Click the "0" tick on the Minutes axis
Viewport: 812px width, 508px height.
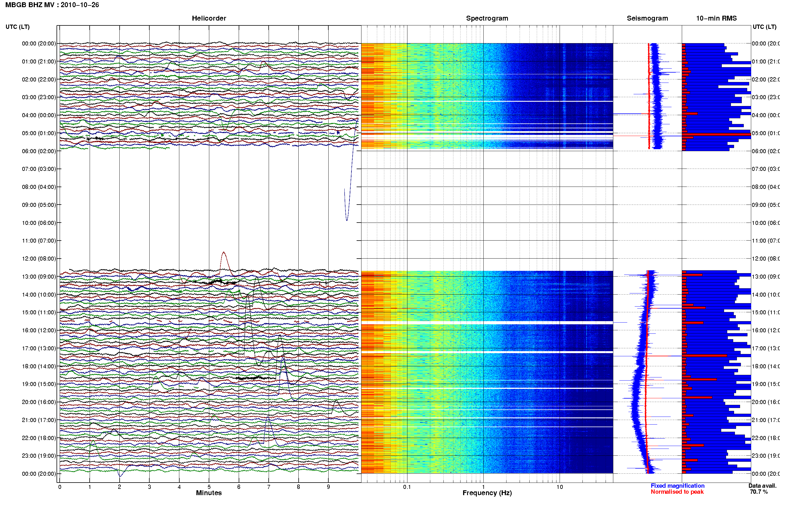(60, 487)
